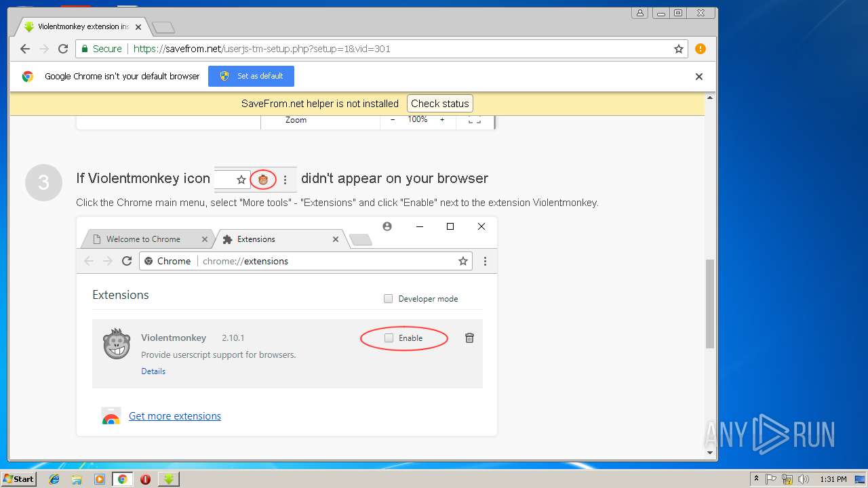Select the Violentmonkey extension tab
The height and width of the screenshot is (488, 868).
tap(83, 27)
